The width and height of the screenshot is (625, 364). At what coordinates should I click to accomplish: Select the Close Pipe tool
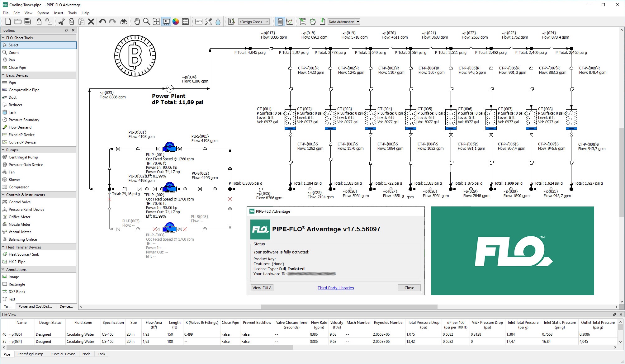39,68
